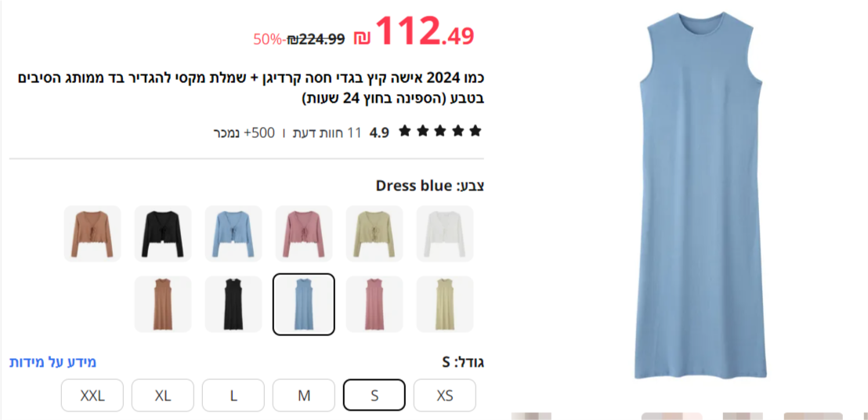
Task: Select the black cardigan color swatch
Action: (163, 234)
